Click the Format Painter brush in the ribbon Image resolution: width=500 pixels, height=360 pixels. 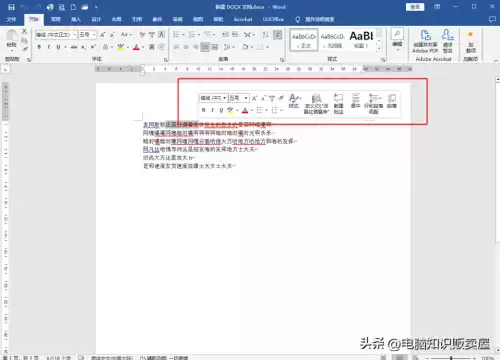click(24, 49)
